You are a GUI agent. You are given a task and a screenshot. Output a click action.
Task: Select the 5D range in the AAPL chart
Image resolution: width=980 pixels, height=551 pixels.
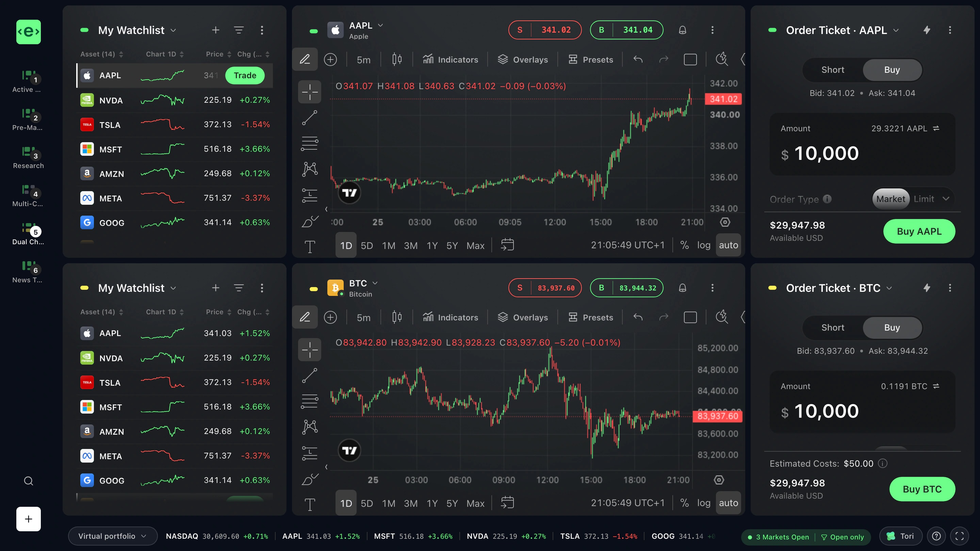pos(367,246)
